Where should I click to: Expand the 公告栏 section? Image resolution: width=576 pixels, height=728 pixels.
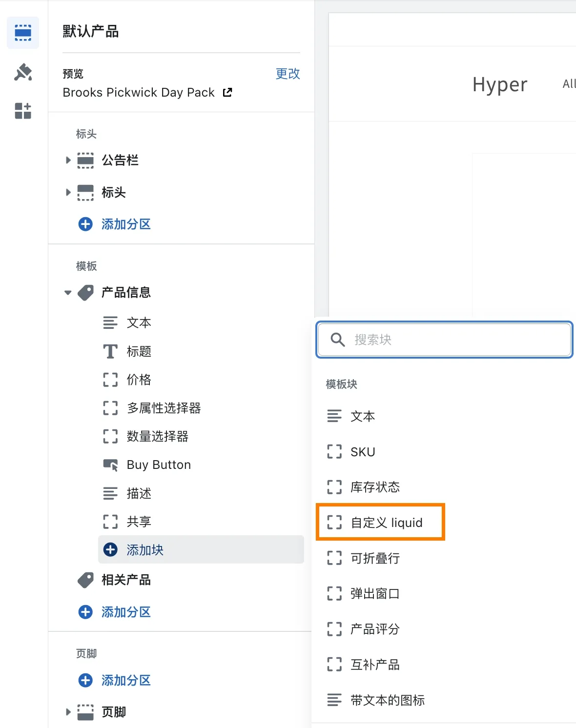[68, 160]
